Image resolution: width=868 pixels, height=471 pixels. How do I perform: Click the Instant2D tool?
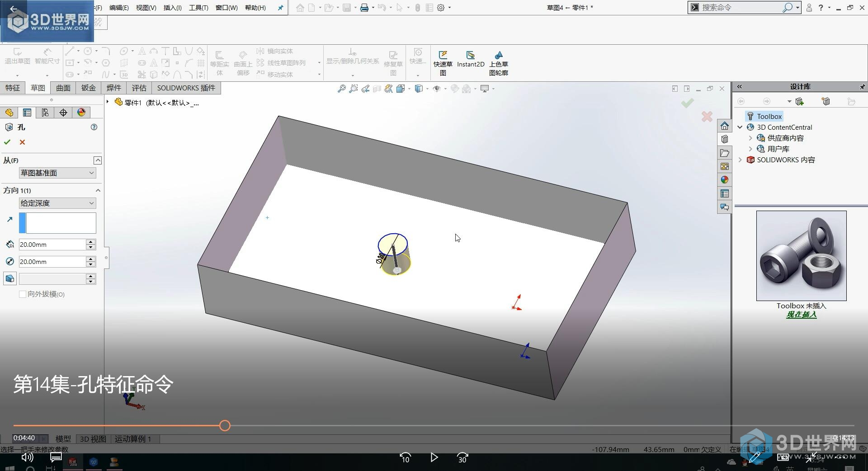pyautogui.click(x=471, y=59)
